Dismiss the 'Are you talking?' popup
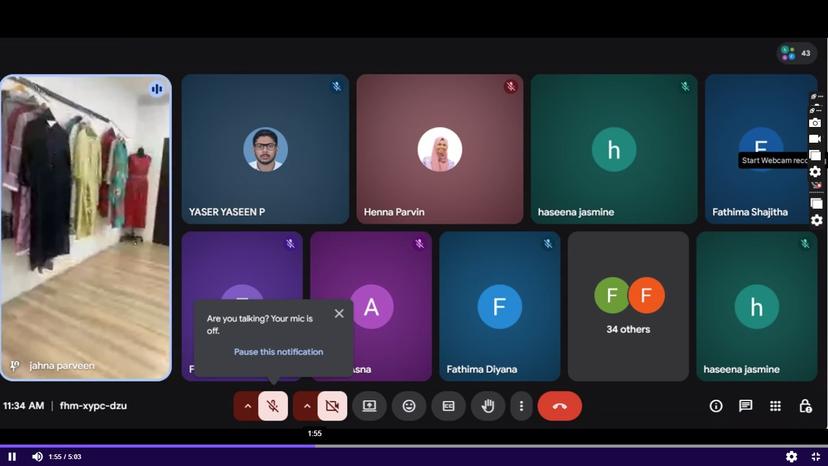This screenshot has height=466, width=828. (339, 314)
